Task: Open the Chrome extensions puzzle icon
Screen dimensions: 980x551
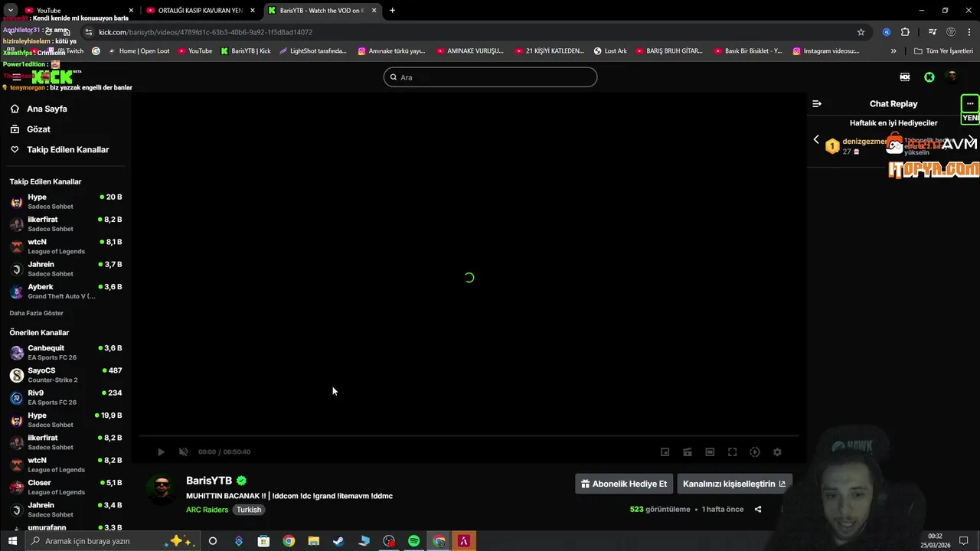Action: click(x=905, y=32)
